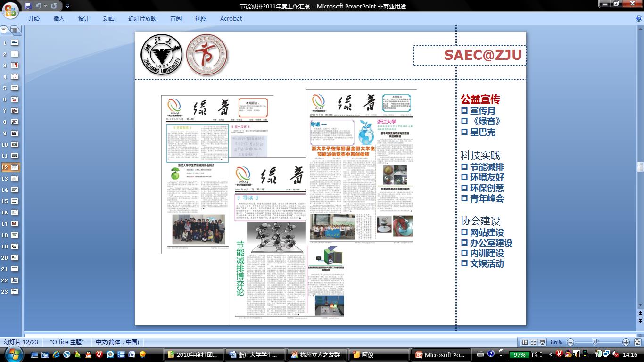Click the 网站建设 bullet text

point(487,232)
